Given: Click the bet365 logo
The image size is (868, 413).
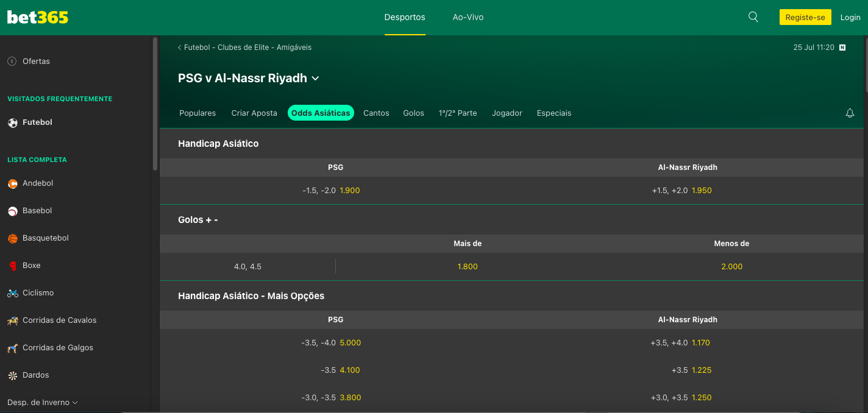Looking at the screenshot, I should [x=38, y=18].
